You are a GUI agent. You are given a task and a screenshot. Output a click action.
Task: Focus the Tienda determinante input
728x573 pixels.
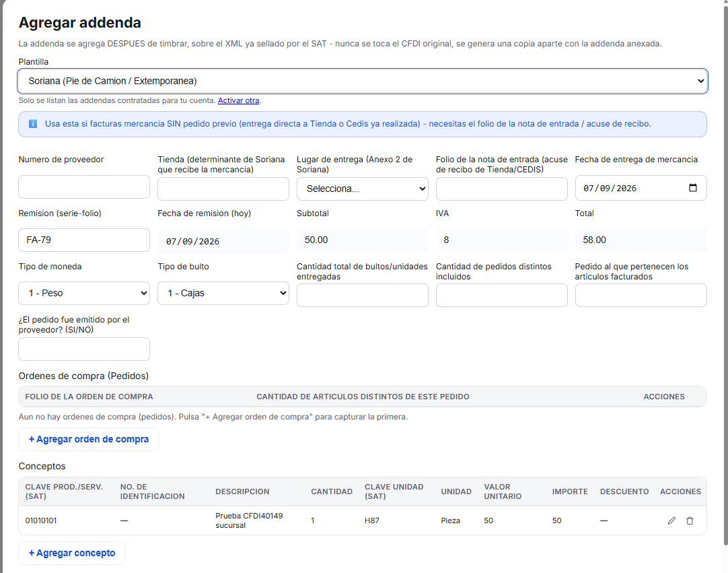[x=223, y=189]
